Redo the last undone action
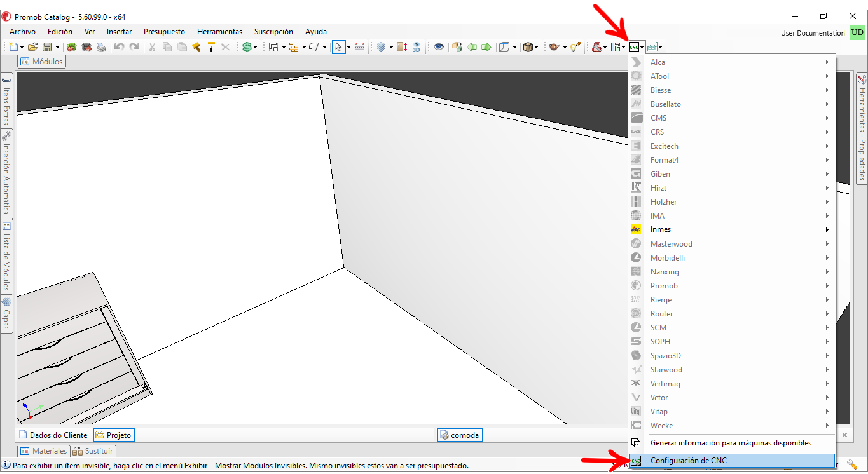The image size is (868, 474). click(x=134, y=47)
